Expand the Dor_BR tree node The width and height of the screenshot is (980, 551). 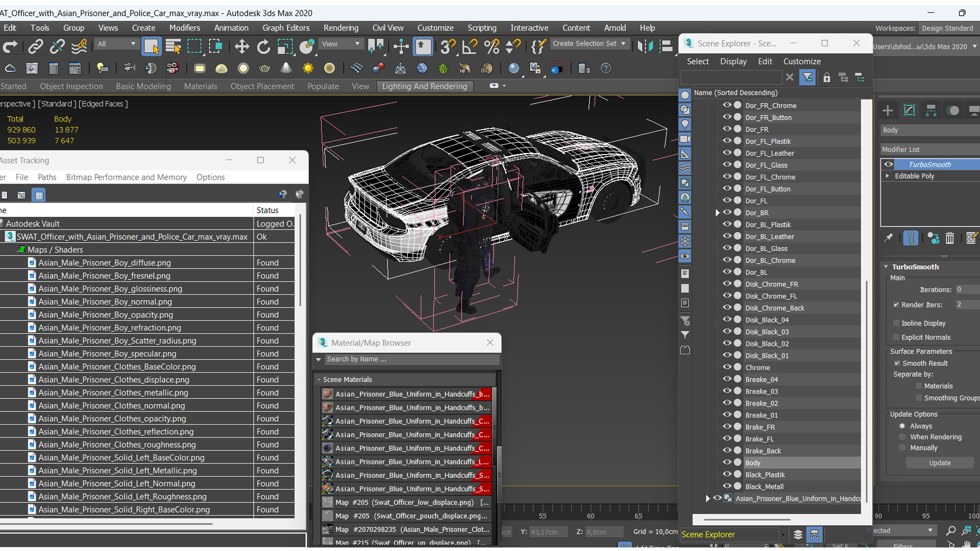tap(717, 213)
